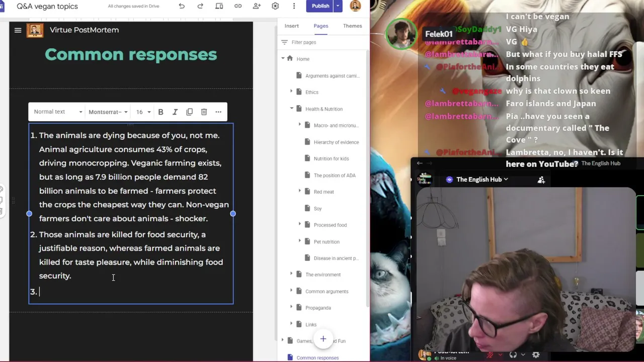Screen dimensions: 644x362
Task: Select Disease in ancient p... page
Action: pos(336,258)
